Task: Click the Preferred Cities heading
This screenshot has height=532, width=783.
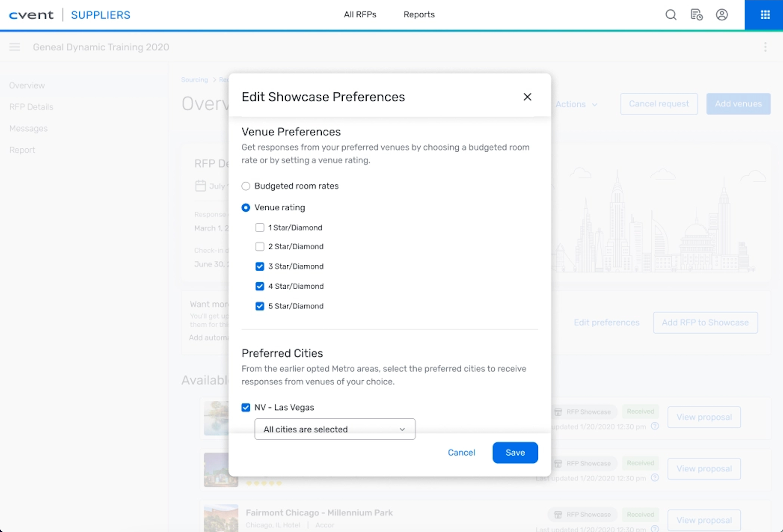Action: pos(282,353)
